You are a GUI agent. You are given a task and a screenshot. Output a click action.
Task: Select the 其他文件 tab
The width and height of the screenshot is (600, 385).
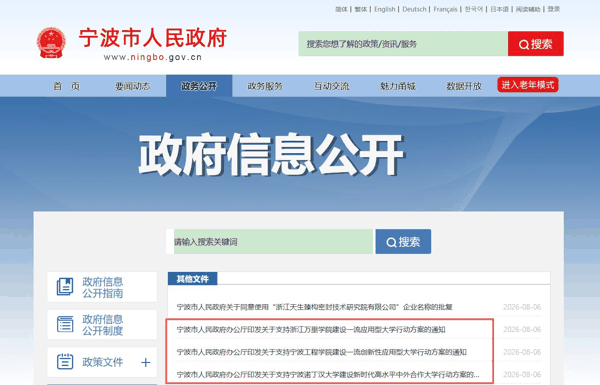pyautogui.click(x=192, y=279)
